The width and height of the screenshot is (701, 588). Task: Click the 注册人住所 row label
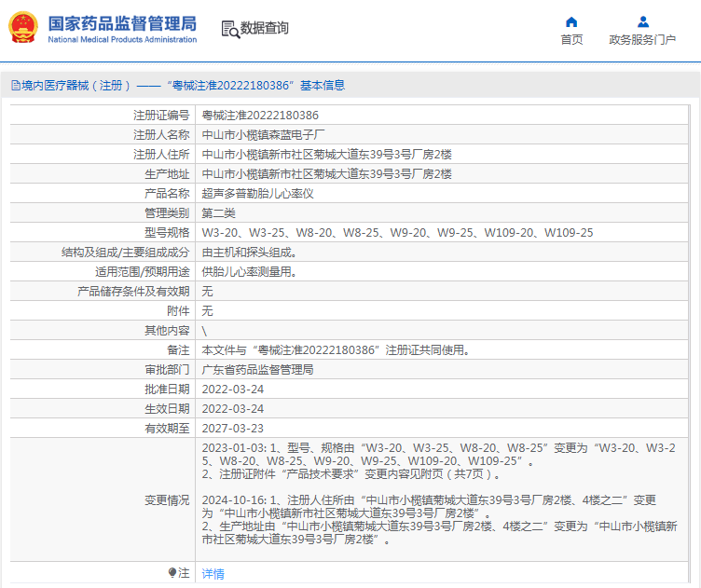tap(161, 155)
